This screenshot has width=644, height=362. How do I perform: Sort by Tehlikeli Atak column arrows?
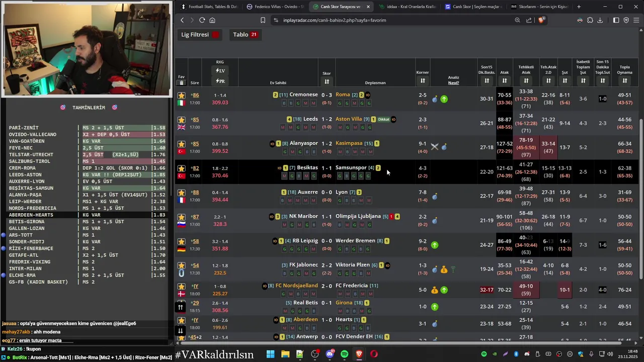point(526,81)
